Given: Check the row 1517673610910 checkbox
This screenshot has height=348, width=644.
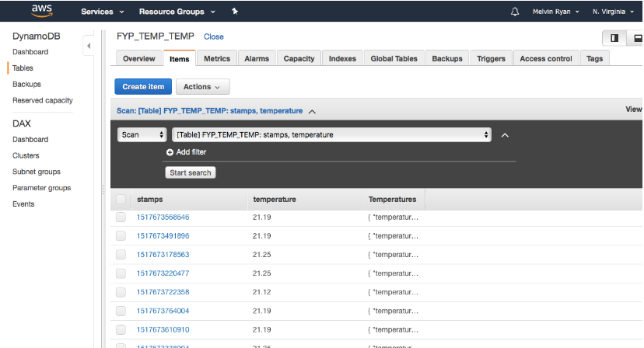Looking at the screenshot, I should [x=121, y=329].
